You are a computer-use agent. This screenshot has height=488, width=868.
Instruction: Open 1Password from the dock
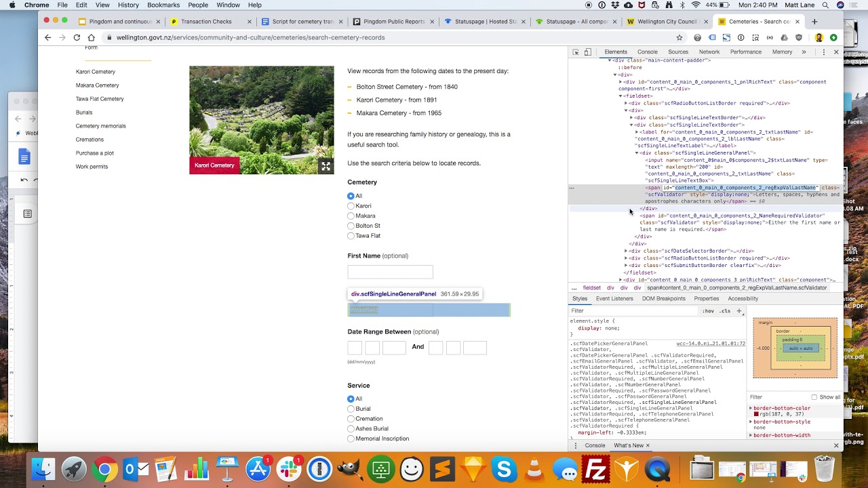coord(319,469)
